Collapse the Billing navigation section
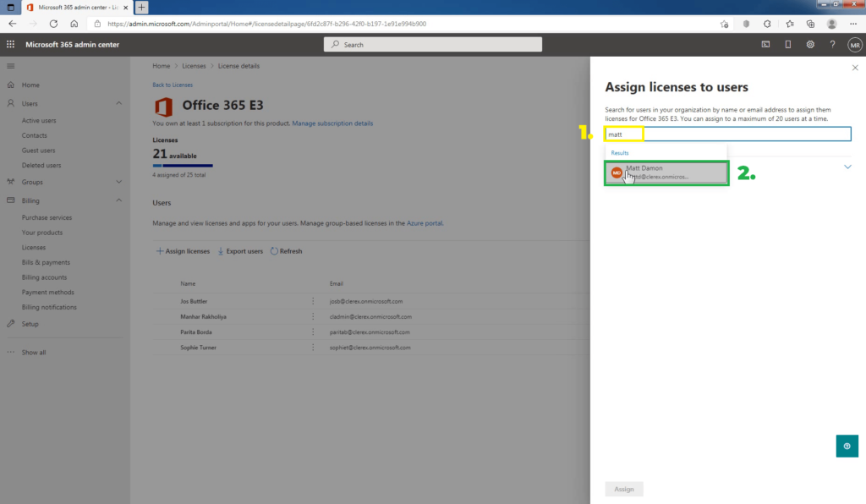 [118, 200]
